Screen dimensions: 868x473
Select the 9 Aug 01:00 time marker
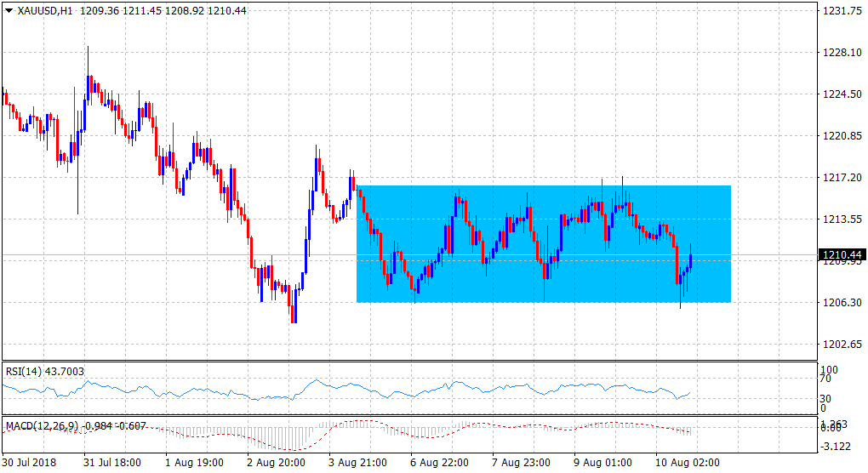(x=604, y=463)
